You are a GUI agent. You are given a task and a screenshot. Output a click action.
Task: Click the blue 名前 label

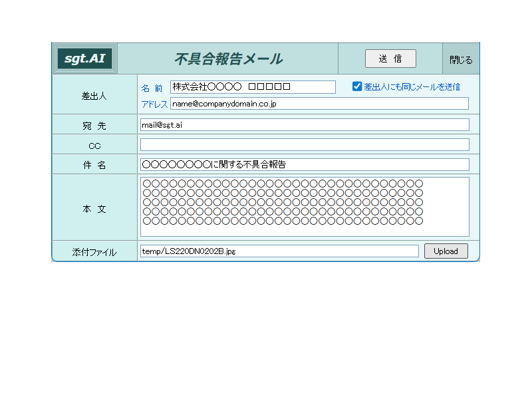tap(152, 88)
